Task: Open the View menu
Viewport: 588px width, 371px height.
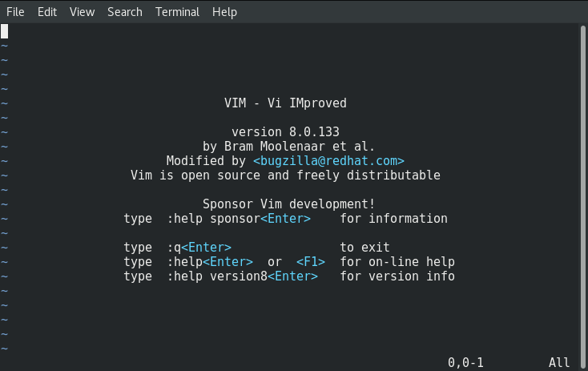Action: coord(82,12)
